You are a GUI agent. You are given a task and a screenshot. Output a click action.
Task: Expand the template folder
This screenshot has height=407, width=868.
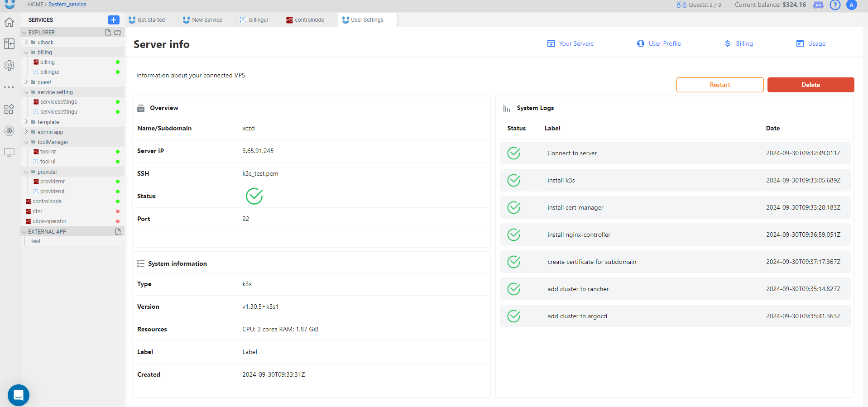point(26,122)
